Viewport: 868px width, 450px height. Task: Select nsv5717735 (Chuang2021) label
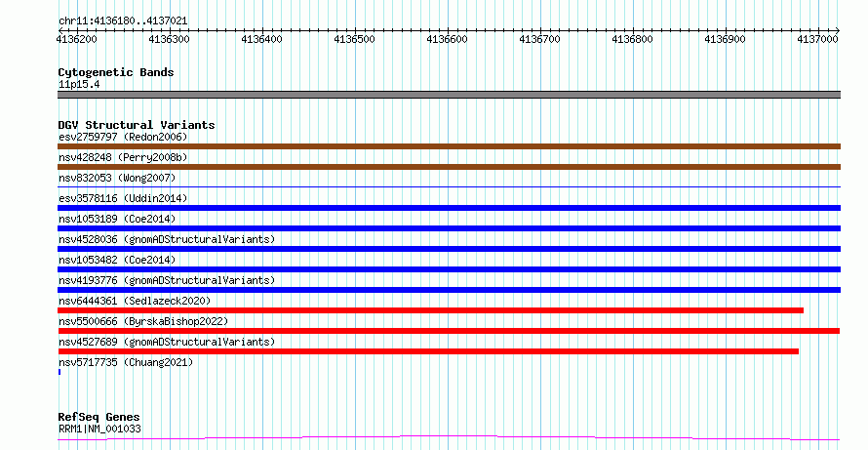coord(126,362)
